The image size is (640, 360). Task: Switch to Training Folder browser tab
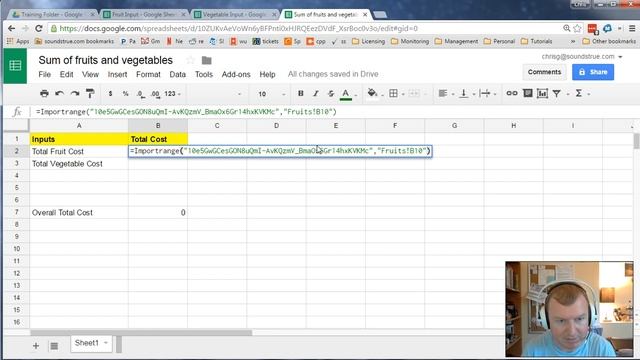[52, 14]
